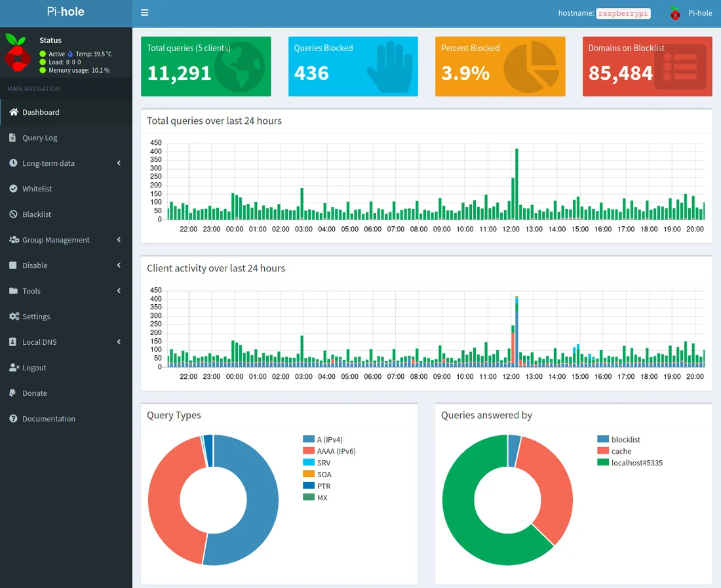721x588 pixels.
Task: Click the raspberrypi hostname badge
Action: coord(623,13)
